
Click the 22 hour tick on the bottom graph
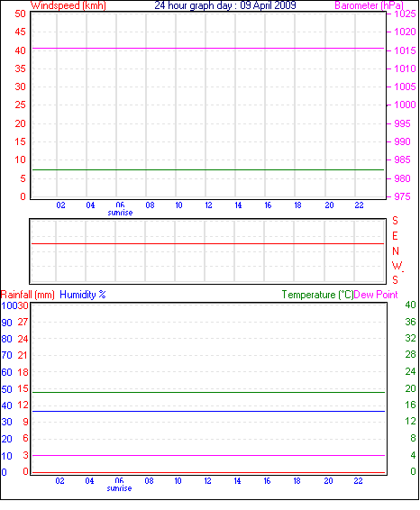pos(358,481)
